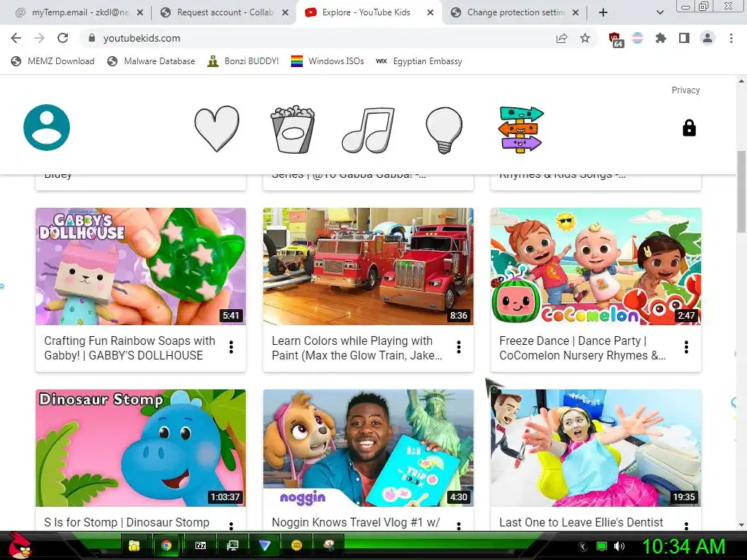Open the Windows ISOs bookmark
The image size is (747, 560).
point(328,61)
